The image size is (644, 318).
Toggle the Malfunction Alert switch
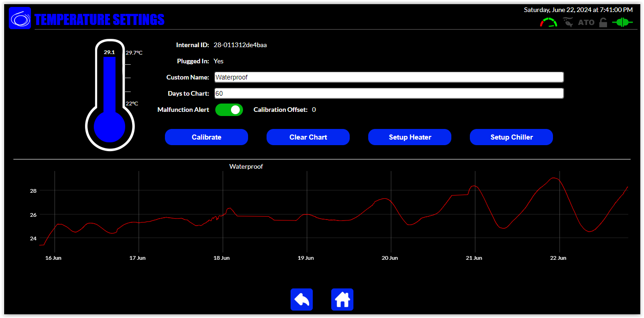pyautogui.click(x=229, y=110)
